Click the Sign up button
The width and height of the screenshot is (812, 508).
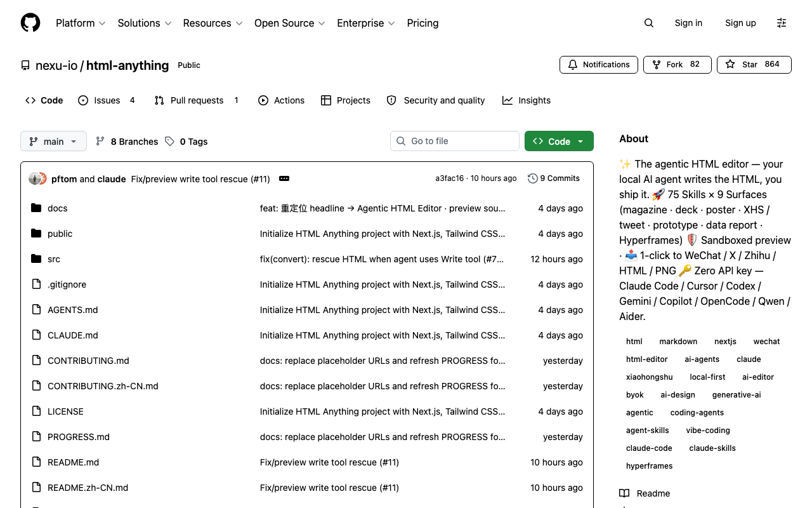tap(740, 23)
